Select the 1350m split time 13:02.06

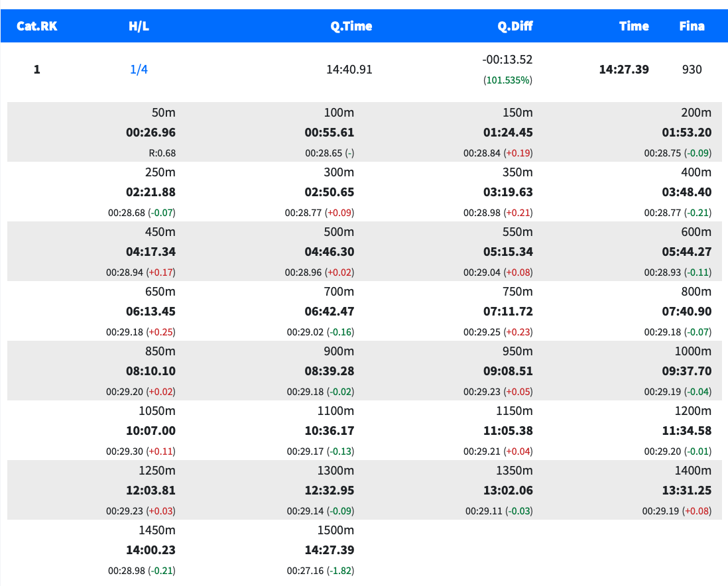(508, 491)
